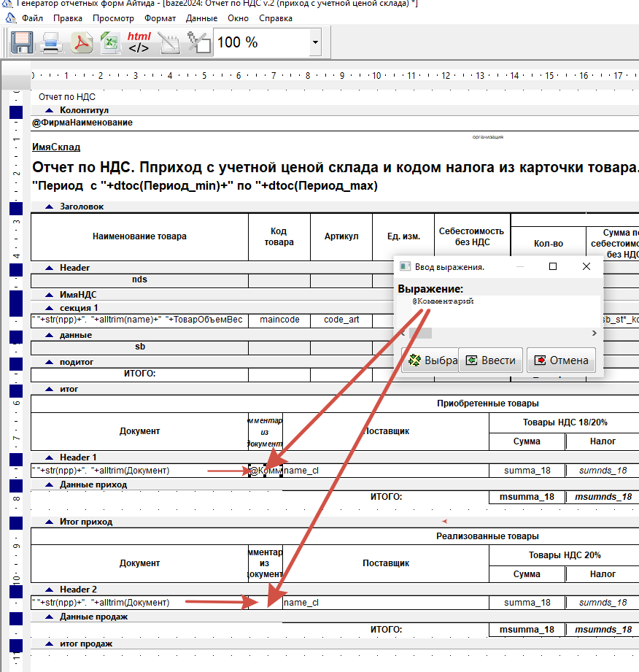Open the Формат menu
Viewport: 639px width, 672px height.
click(x=160, y=18)
